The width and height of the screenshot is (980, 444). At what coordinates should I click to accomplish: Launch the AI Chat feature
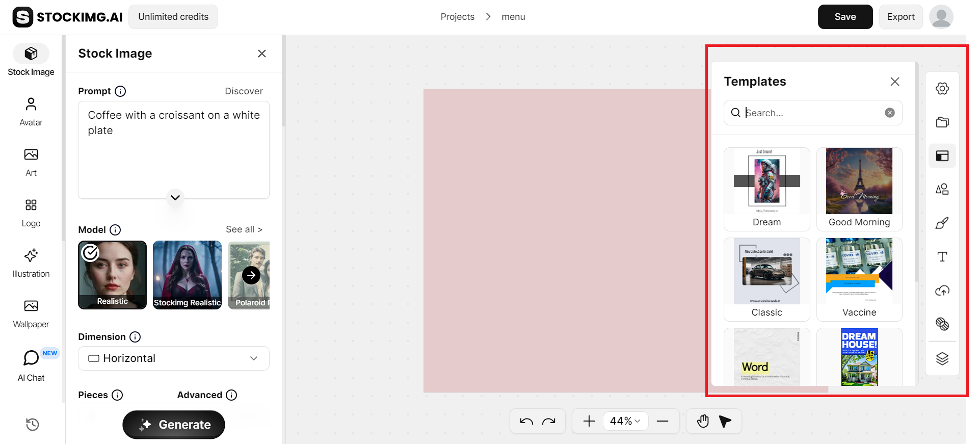31,364
